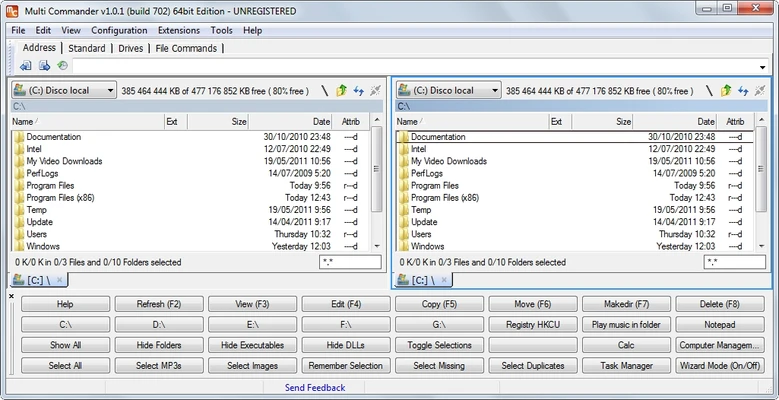Sort right panel by Size column
This screenshot has width=779, height=400.
pos(603,121)
